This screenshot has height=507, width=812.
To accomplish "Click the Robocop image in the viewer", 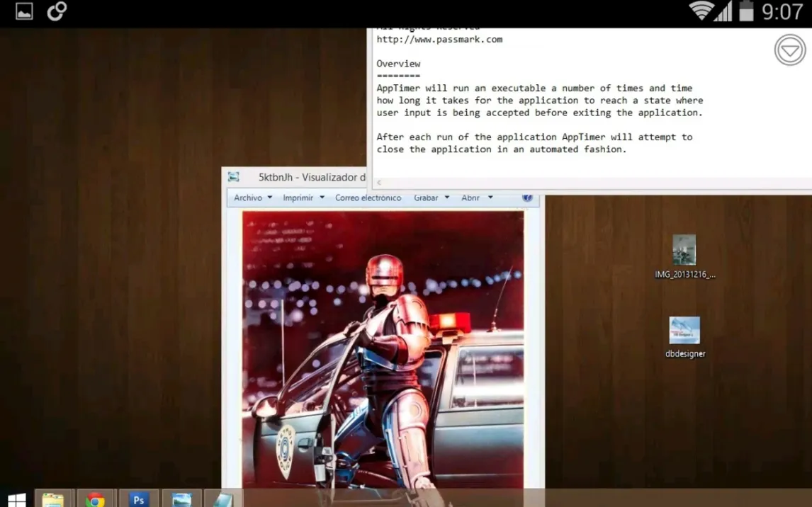I will 383,349.
